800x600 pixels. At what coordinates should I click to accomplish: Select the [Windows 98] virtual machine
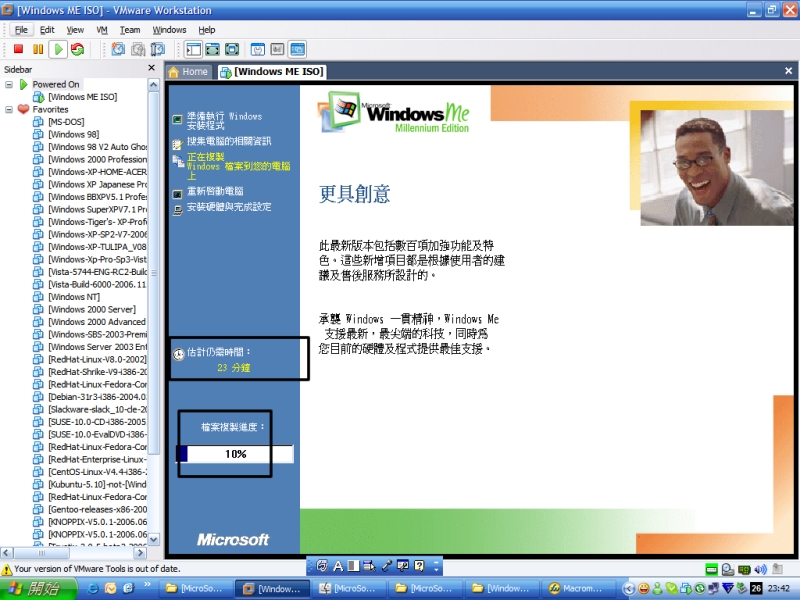point(73,134)
